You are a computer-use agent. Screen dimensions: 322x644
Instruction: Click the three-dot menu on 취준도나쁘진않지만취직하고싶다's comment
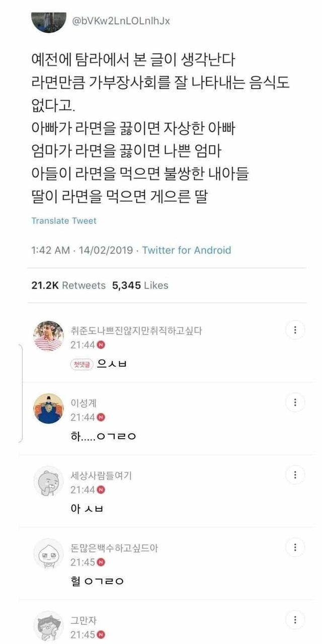pyautogui.click(x=295, y=330)
